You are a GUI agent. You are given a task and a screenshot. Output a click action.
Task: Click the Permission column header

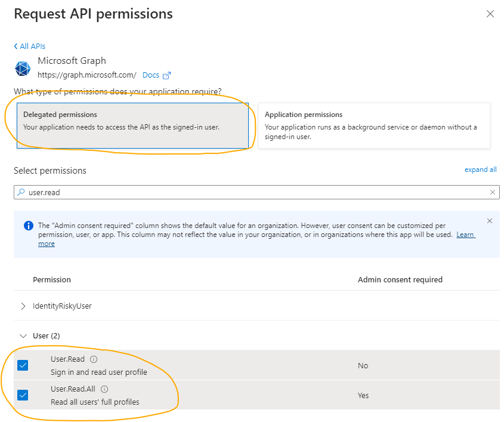[52, 279]
